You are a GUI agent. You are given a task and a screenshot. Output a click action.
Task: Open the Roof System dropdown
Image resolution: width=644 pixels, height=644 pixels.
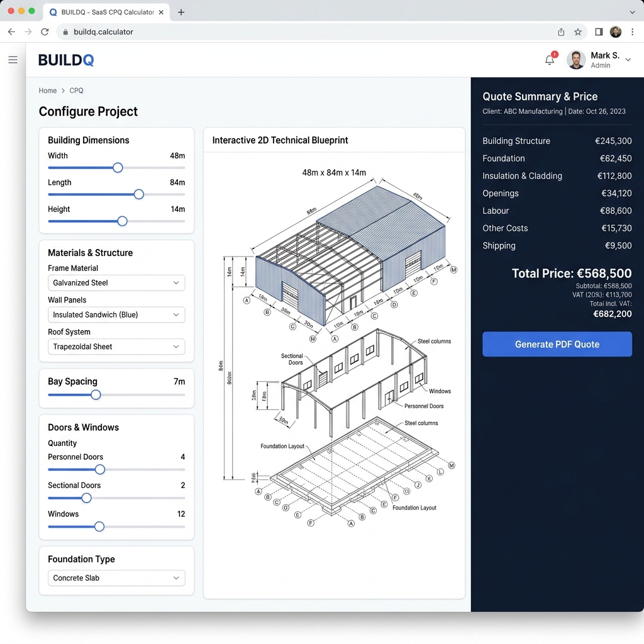point(116,347)
